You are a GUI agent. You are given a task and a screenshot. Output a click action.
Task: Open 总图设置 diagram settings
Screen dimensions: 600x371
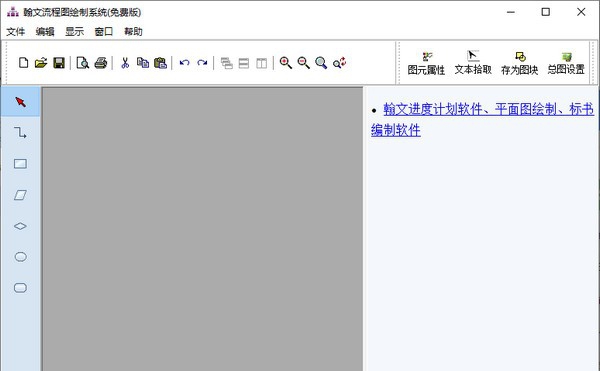pos(566,63)
